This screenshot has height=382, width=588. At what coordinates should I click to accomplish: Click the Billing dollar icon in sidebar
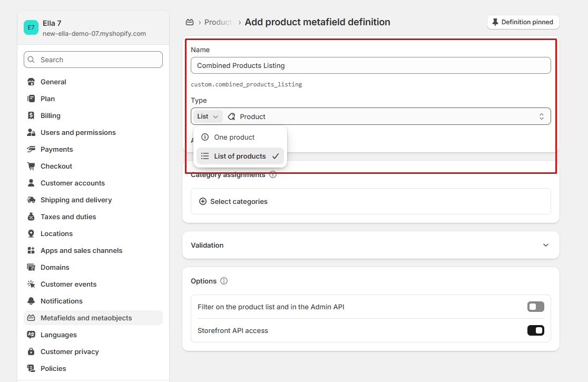(x=31, y=115)
